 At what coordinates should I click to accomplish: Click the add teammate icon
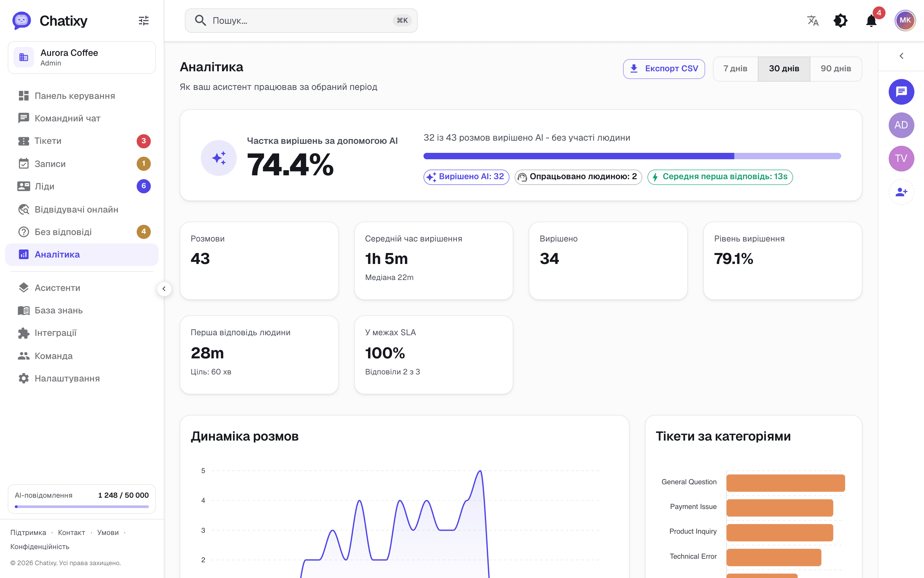(x=901, y=192)
